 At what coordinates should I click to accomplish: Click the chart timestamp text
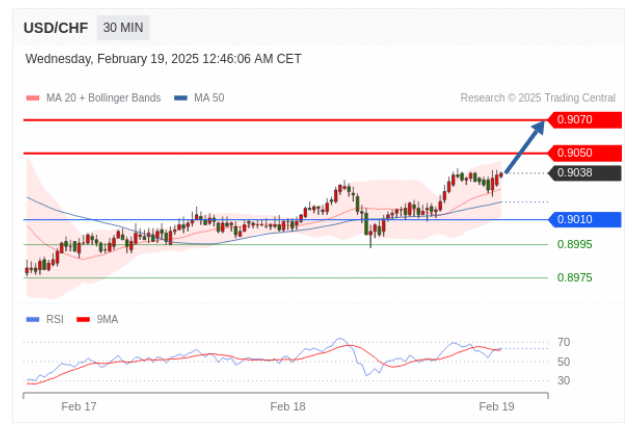(163, 59)
